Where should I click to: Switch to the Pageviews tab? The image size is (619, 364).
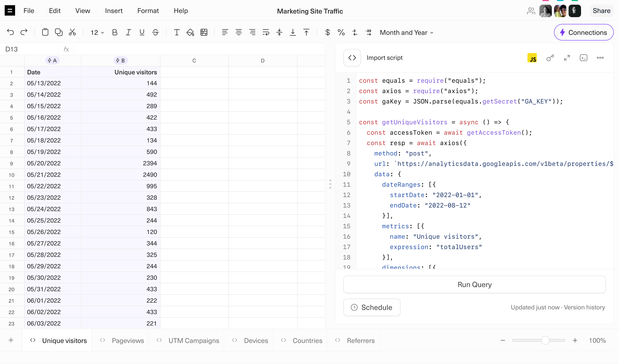pos(128,341)
